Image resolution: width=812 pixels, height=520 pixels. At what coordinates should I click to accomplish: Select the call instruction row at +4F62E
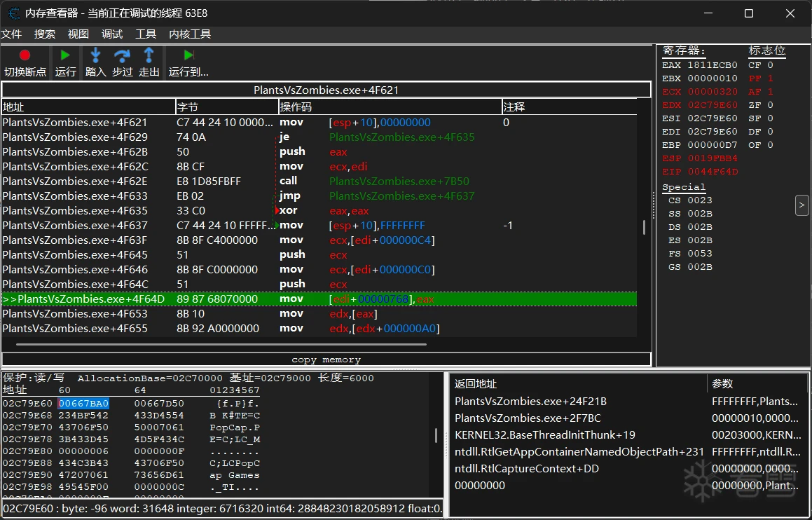pos(319,182)
